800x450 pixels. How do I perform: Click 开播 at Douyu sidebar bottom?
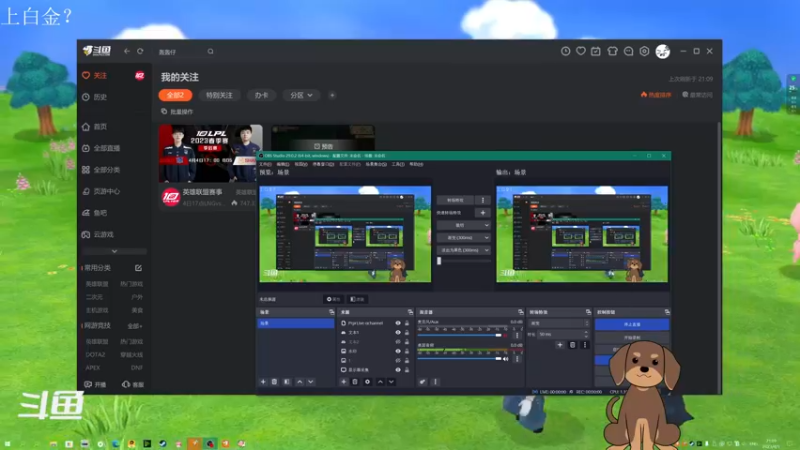95,384
